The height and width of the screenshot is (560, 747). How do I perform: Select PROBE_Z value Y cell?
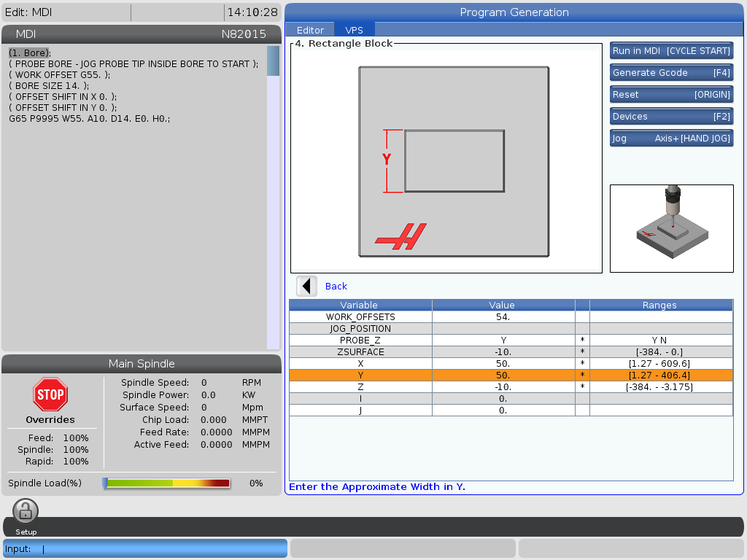tap(503, 340)
